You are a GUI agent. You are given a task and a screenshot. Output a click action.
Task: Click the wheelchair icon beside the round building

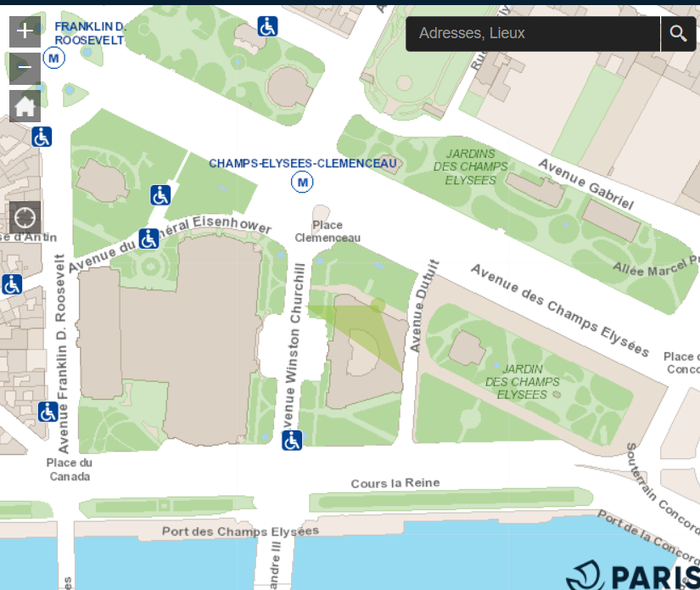pos(268,26)
